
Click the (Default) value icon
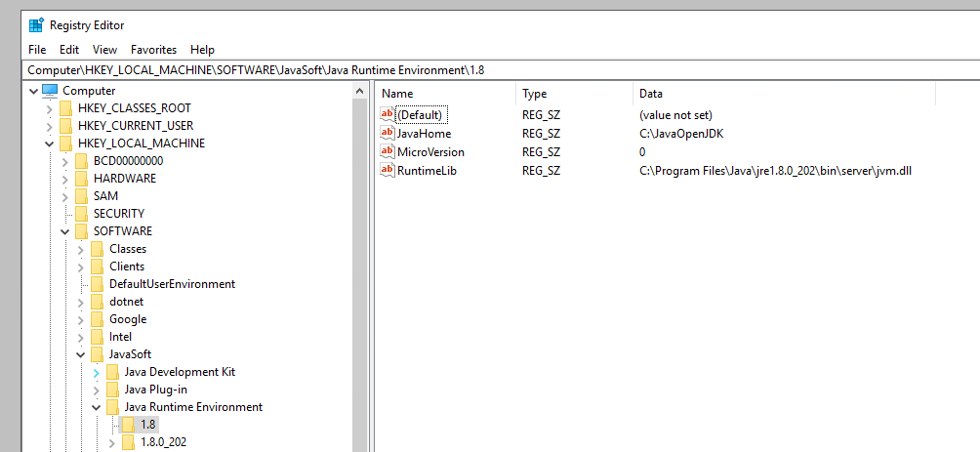[x=388, y=115]
